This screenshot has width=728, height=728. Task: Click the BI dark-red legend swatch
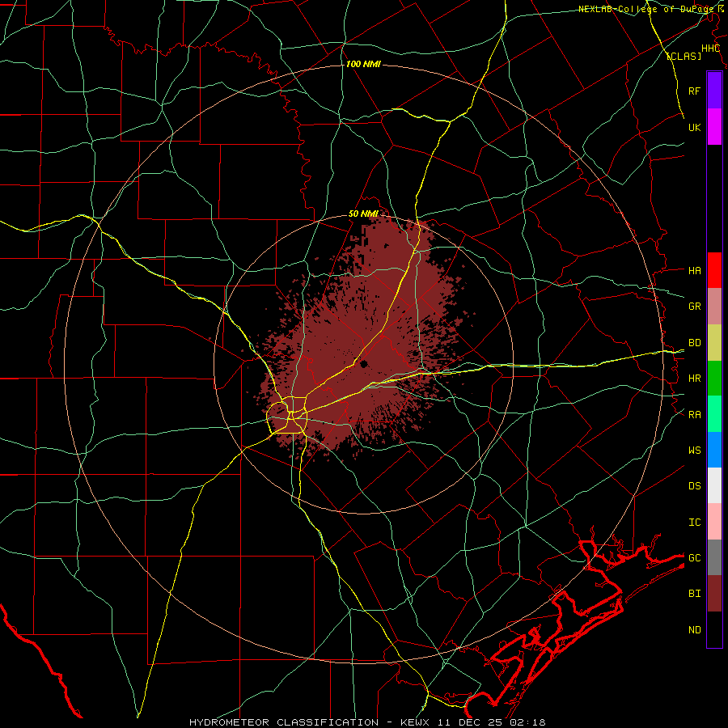(714, 594)
